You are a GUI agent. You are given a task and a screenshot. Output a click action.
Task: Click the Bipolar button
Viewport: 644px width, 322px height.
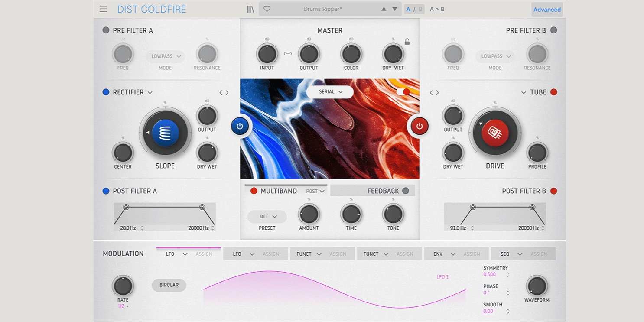[x=169, y=285]
